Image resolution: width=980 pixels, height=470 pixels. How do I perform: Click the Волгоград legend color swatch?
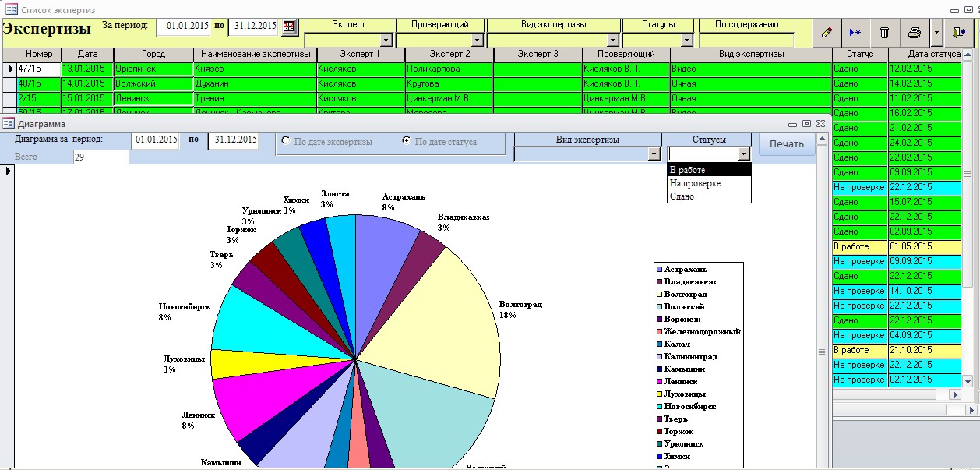pyautogui.click(x=659, y=294)
